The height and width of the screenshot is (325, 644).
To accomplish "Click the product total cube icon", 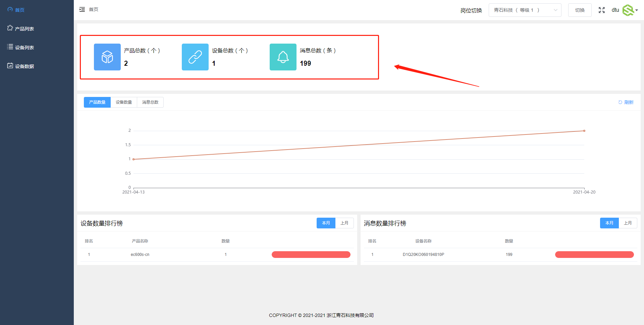I will coord(107,57).
